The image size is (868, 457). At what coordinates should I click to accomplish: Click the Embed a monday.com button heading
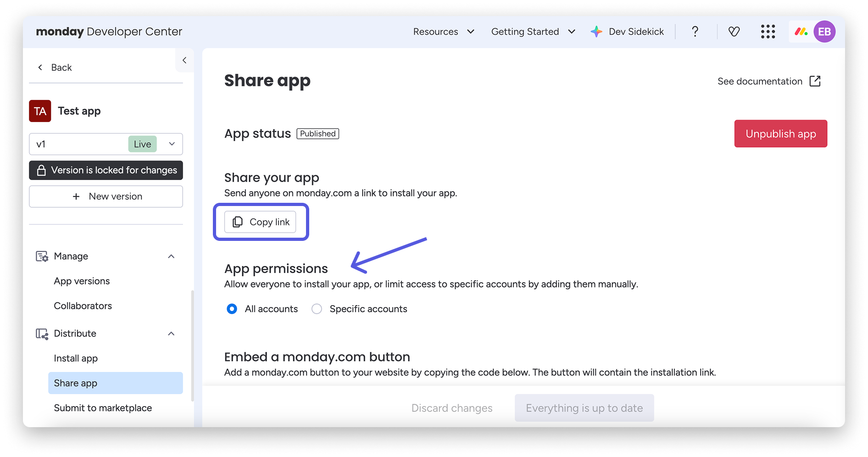(317, 357)
